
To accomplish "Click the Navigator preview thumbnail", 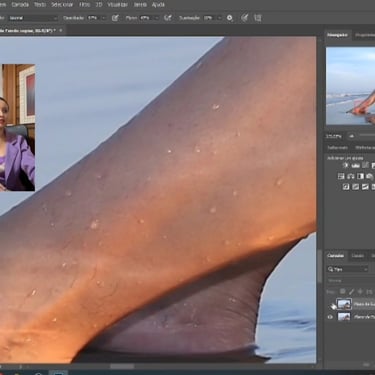I will [x=350, y=86].
